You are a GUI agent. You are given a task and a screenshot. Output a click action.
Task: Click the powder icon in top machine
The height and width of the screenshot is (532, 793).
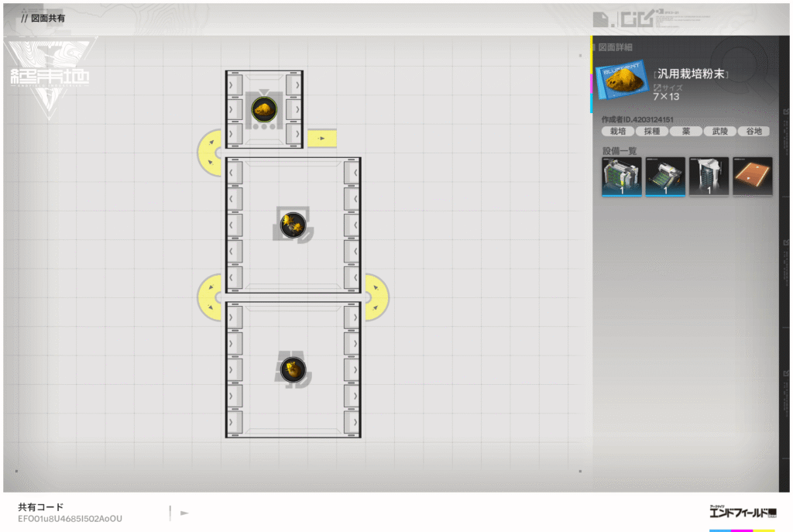[x=264, y=108]
